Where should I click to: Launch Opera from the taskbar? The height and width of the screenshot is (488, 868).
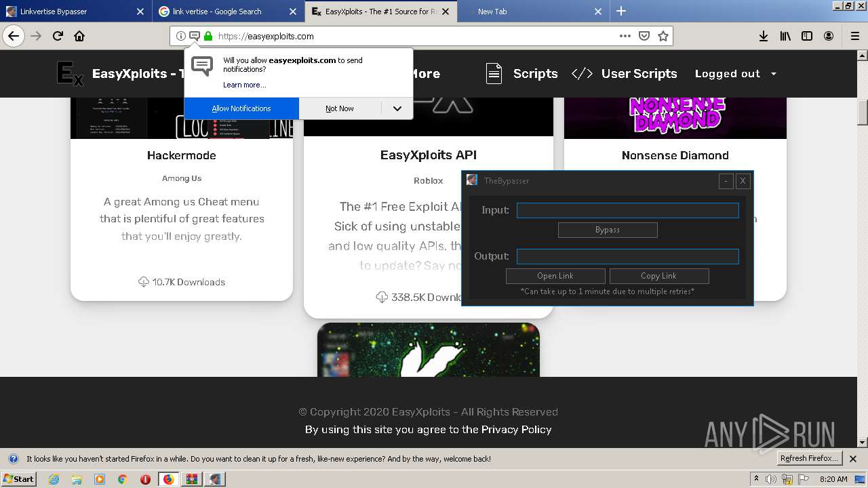[x=145, y=479]
